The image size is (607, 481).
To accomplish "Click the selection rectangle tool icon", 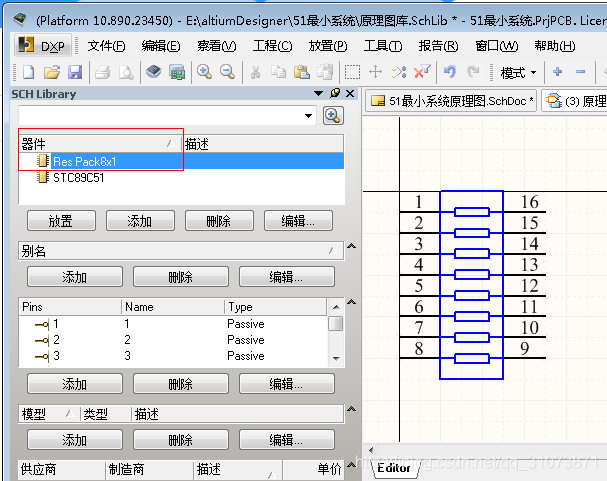I will coord(352,72).
